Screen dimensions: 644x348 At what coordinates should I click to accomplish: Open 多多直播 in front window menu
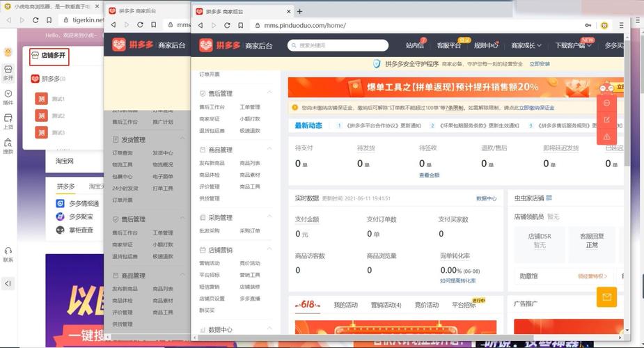(x=250, y=299)
